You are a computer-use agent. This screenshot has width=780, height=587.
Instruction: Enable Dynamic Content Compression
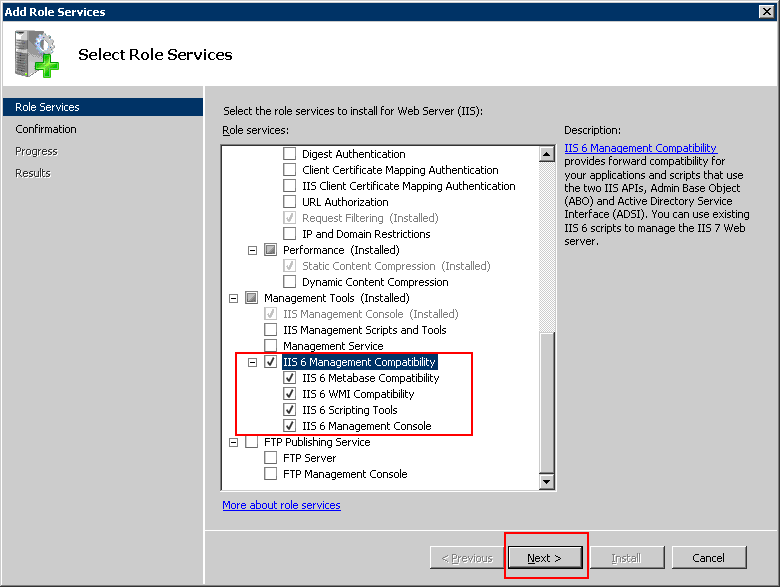(290, 282)
